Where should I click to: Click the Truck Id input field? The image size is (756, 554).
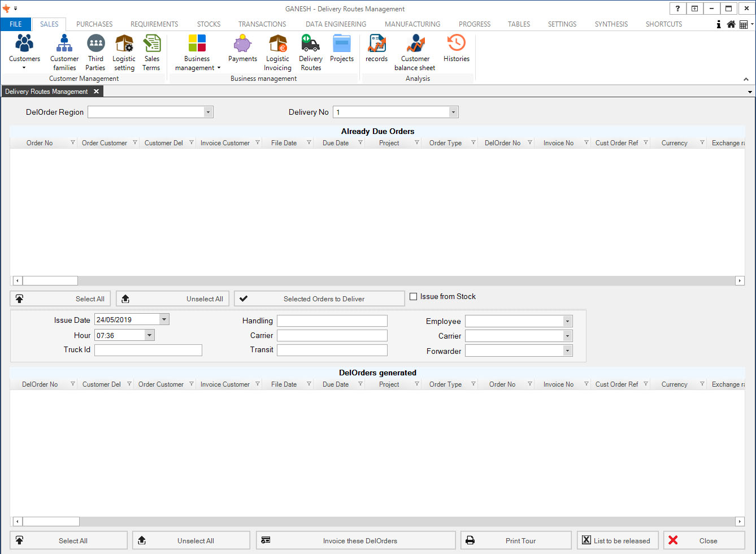click(x=148, y=350)
